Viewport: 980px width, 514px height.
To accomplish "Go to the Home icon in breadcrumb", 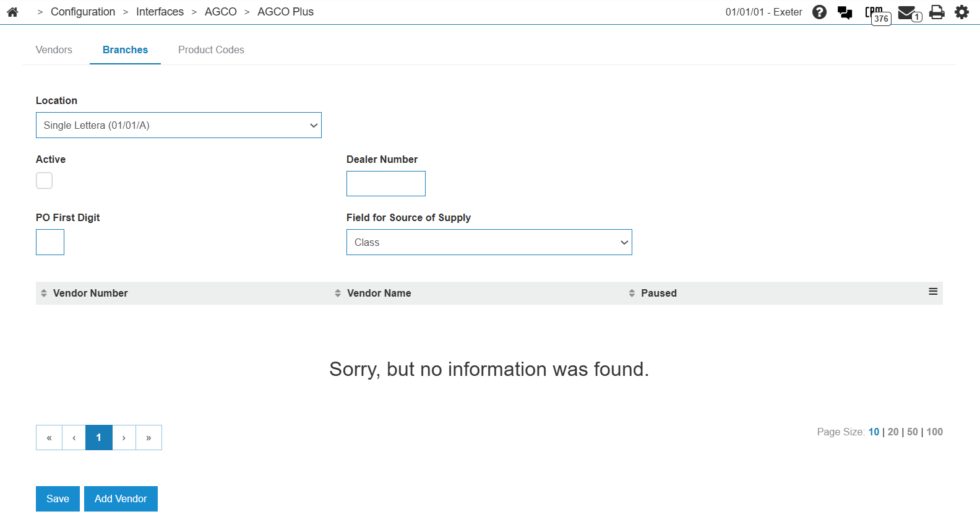I will click(x=12, y=12).
